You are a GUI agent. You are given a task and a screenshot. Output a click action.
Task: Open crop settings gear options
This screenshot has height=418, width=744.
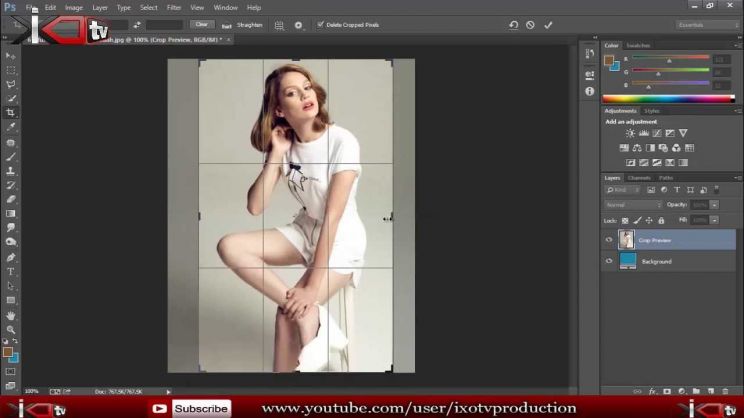click(x=298, y=25)
